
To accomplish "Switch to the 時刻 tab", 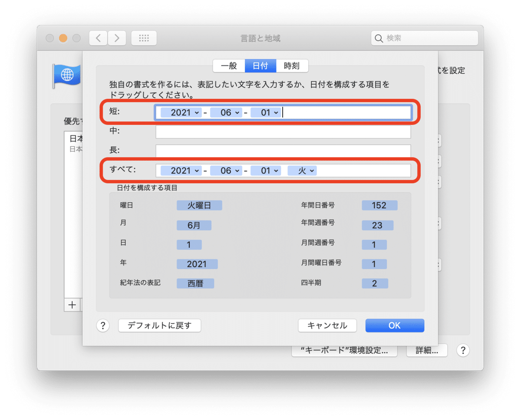I will coord(292,66).
